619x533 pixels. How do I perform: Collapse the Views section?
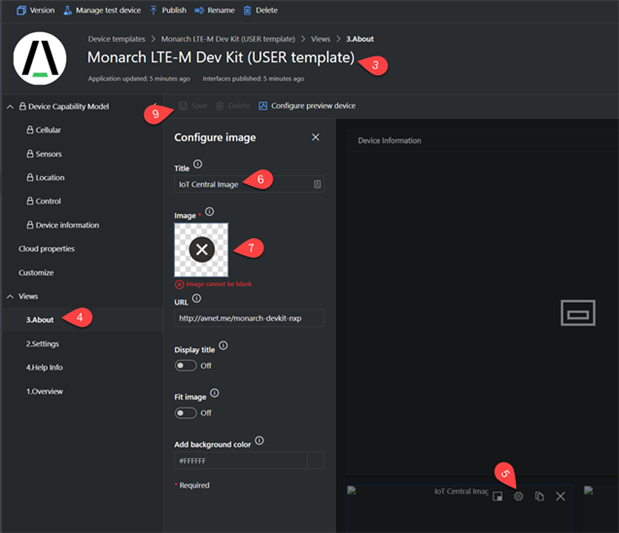tap(10, 297)
